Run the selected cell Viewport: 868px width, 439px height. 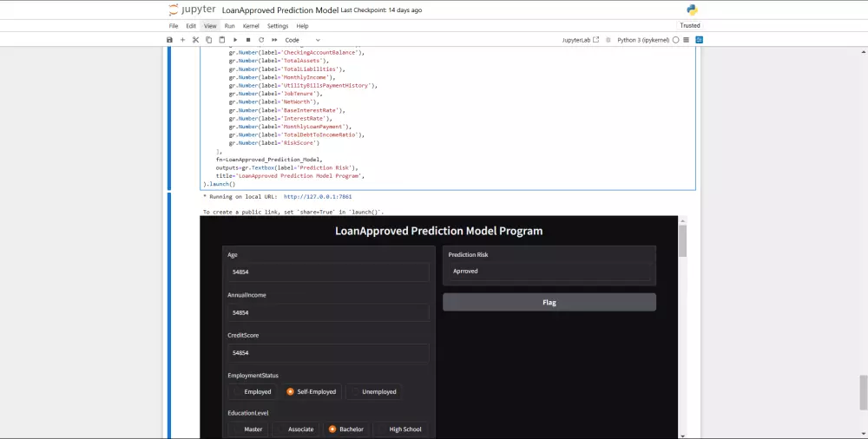(x=235, y=40)
